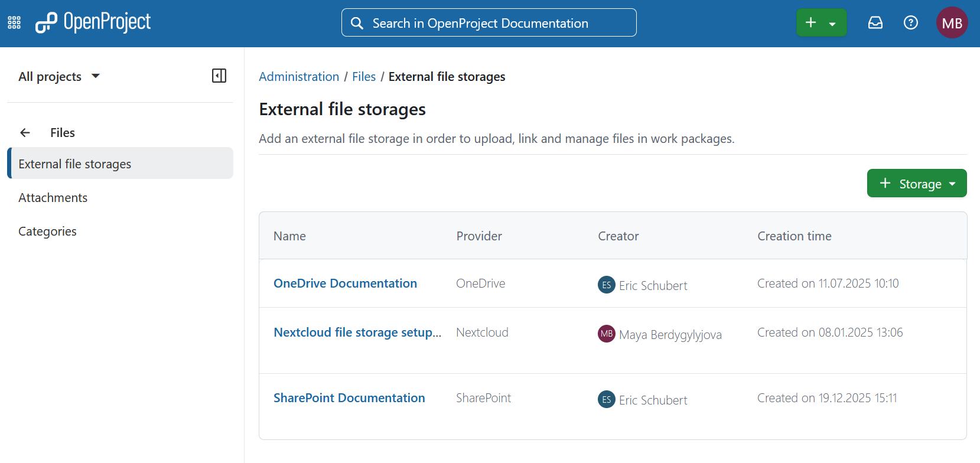This screenshot has height=463, width=980.
Task: Click the current breadcrumb External file storages
Action: point(447,77)
